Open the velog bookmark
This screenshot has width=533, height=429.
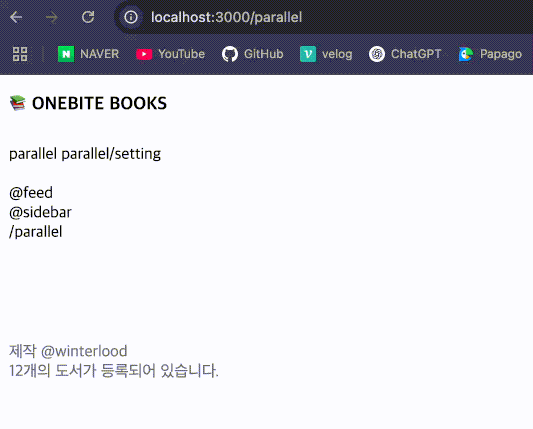coord(326,54)
